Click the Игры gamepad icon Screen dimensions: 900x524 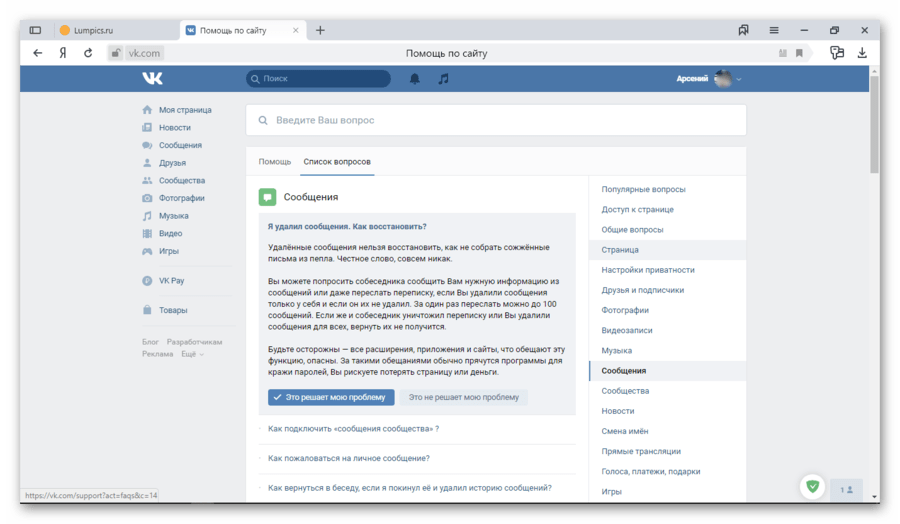pyautogui.click(x=147, y=251)
